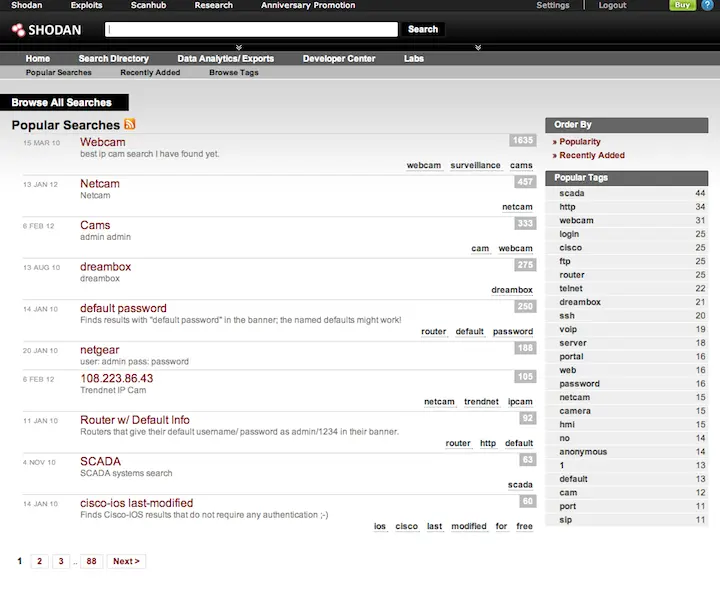Click the green Buy button
This screenshot has width=720, height=608.
682,5
